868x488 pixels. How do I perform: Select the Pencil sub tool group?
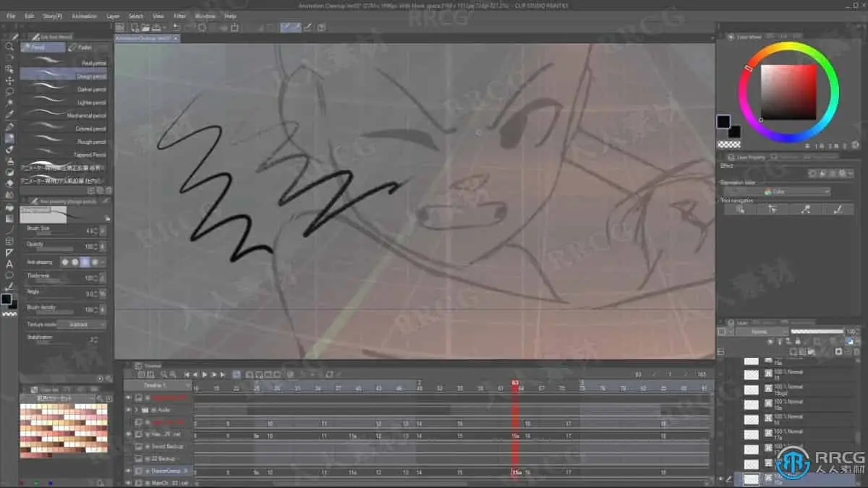coord(43,47)
